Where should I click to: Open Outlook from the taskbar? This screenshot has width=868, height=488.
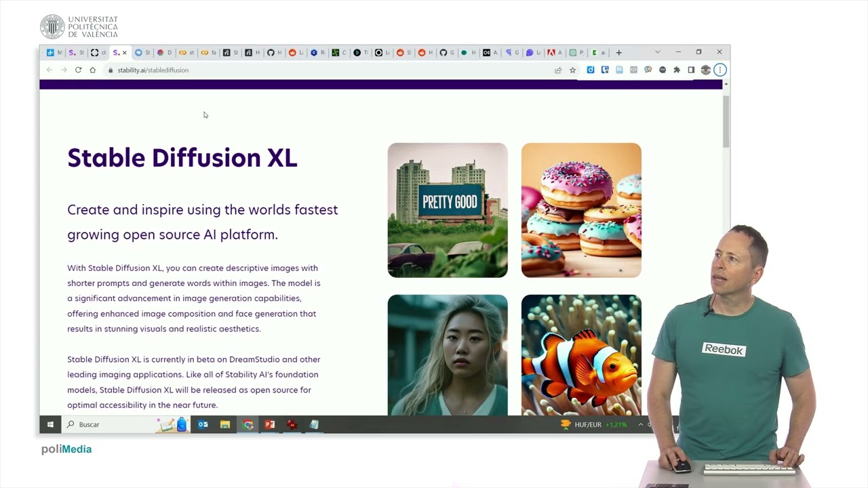203,424
